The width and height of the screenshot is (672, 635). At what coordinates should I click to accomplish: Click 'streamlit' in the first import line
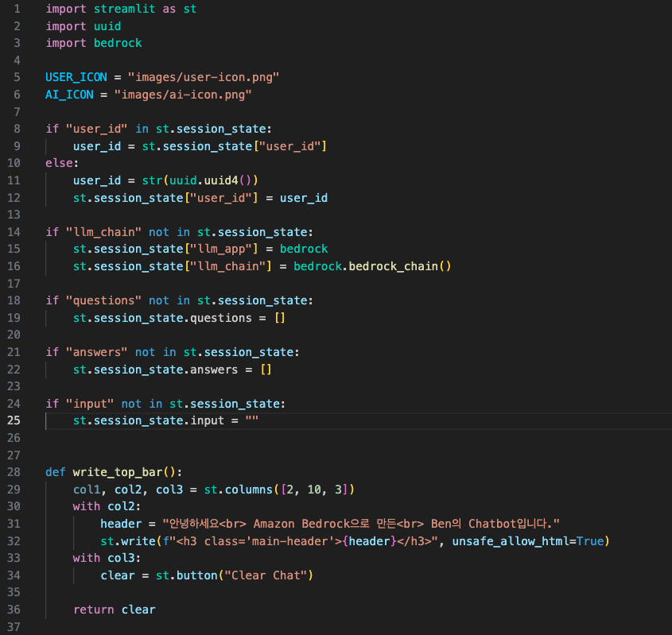point(124,9)
